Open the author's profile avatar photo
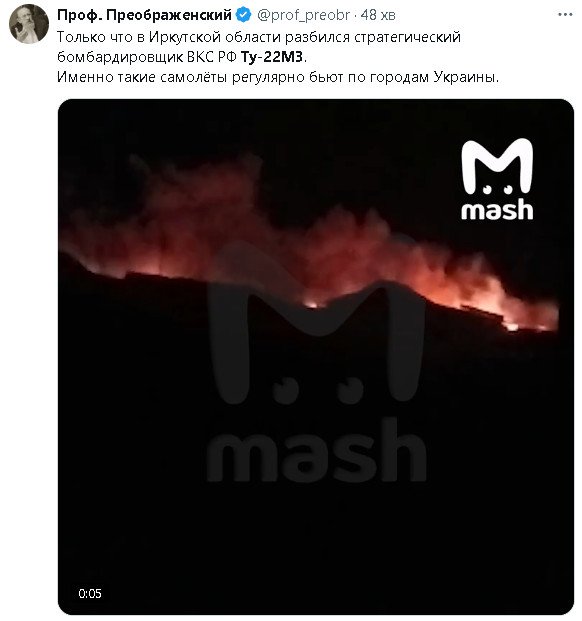This screenshot has width=582, height=621. pos(29,23)
